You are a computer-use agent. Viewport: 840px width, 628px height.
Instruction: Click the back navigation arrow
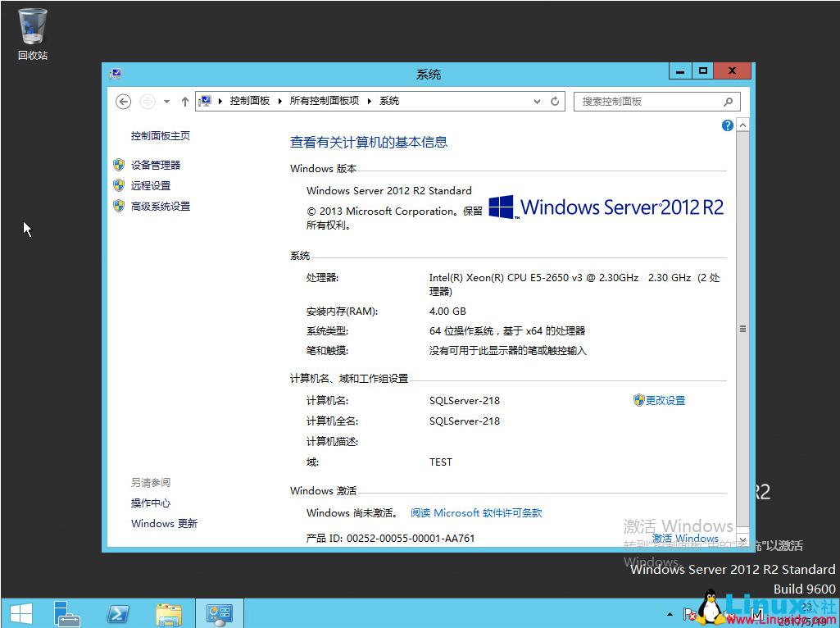pyautogui.click(x=123, y=101)
